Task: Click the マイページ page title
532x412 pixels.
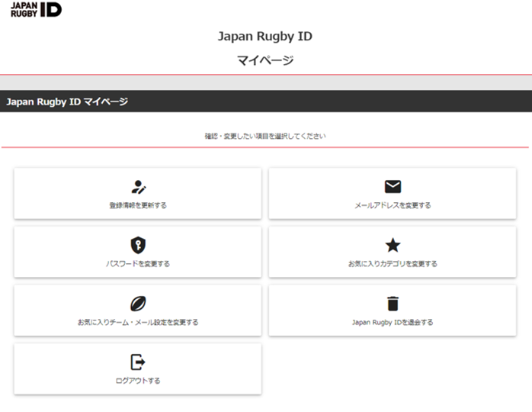Action: point(265,60)
